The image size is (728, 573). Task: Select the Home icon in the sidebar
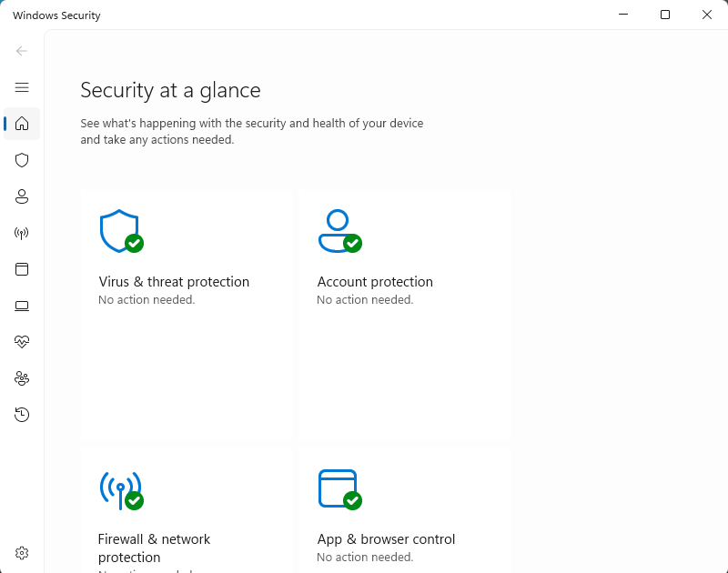coord(22,124)
